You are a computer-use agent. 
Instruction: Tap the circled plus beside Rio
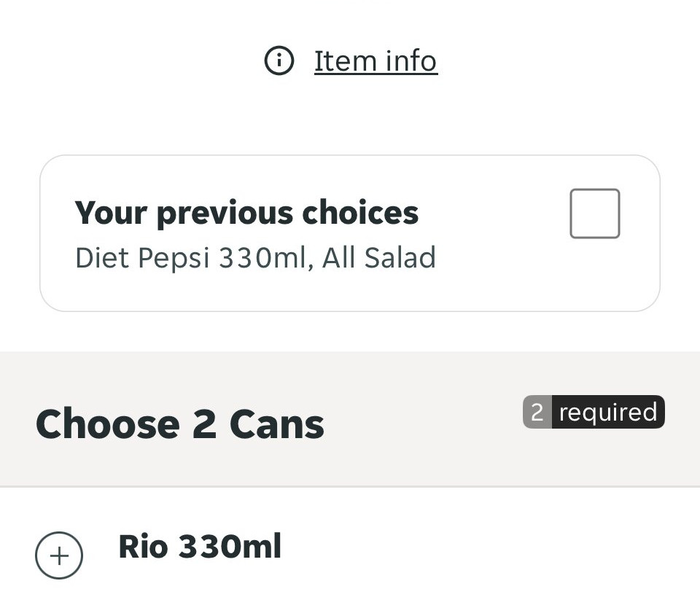coord(59,557)
